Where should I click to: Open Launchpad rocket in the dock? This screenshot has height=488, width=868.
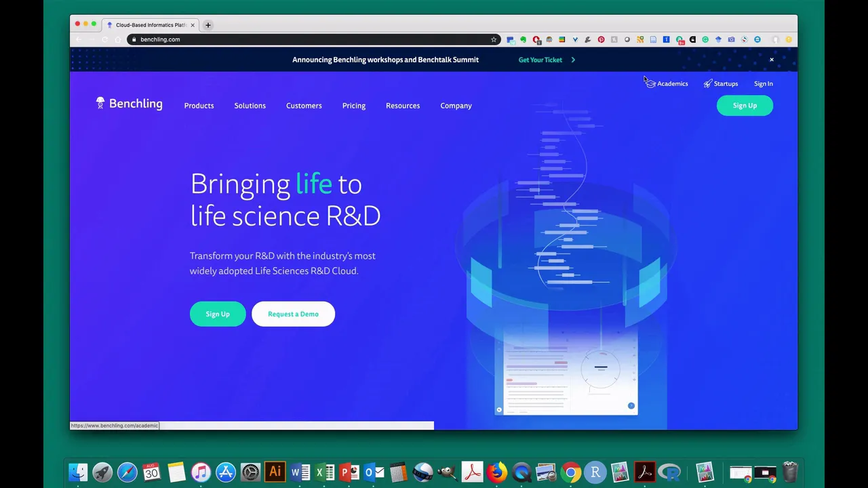[x=102, y=472]
